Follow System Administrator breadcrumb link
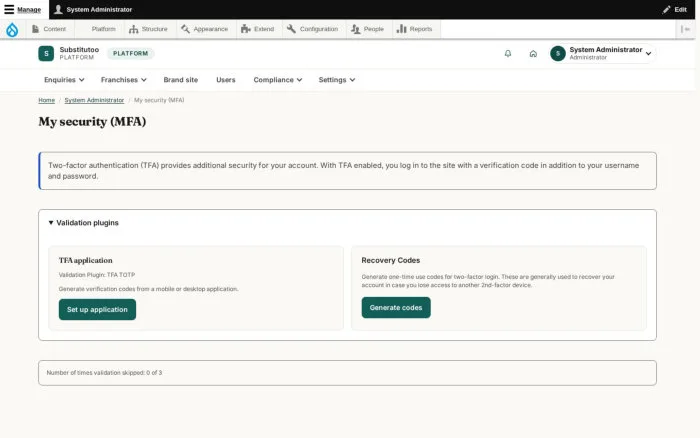700x438 pixels. 94,100
